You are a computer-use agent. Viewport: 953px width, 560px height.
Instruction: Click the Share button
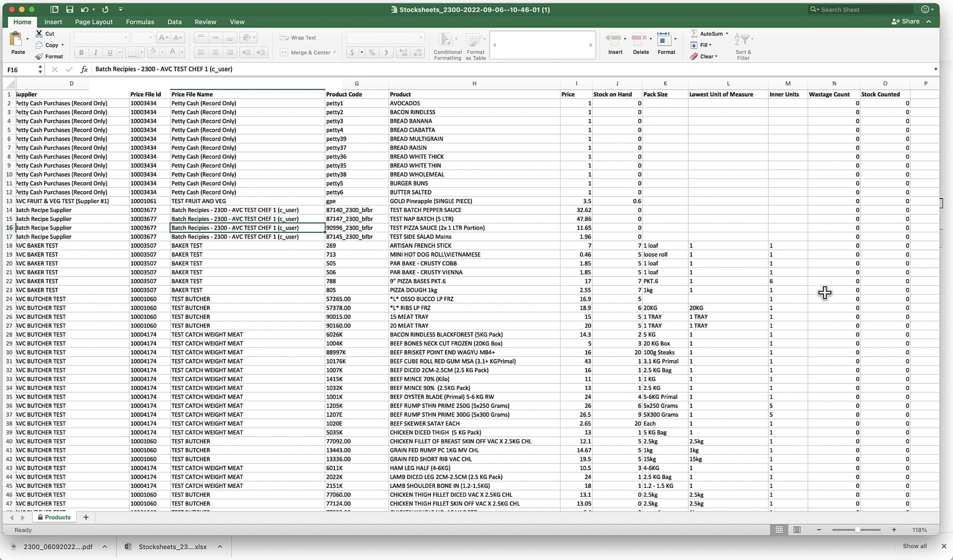906,21
